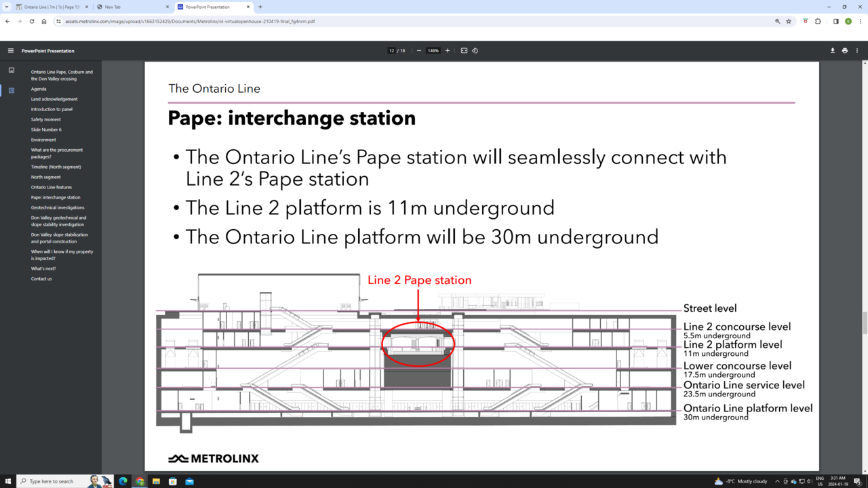
Task: Open the page zoom control in address bar
Action: [x=777, y=21]
